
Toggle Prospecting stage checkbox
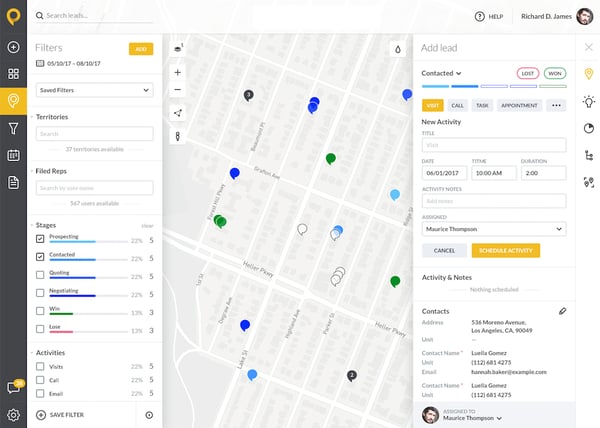click(x=40, y=239)
